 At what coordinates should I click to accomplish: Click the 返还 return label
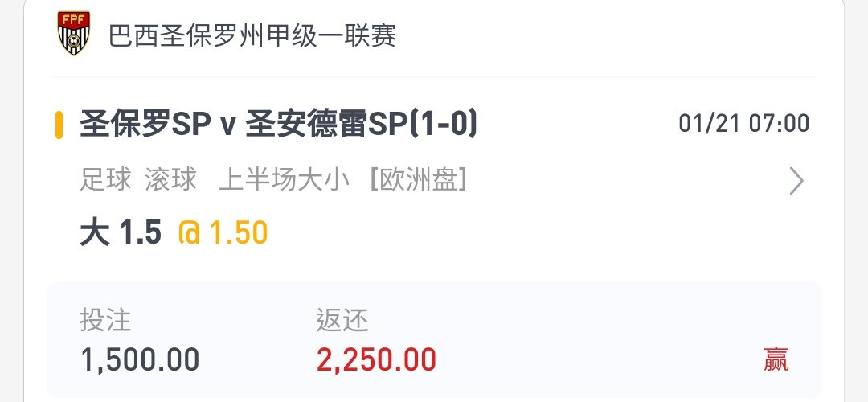pos(342,320)
